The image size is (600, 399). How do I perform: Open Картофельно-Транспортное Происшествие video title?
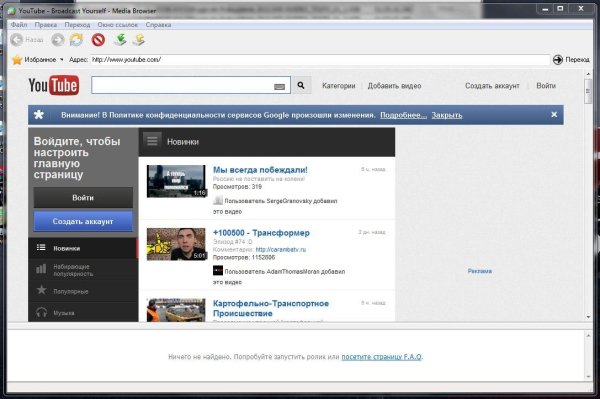point(271,308)
